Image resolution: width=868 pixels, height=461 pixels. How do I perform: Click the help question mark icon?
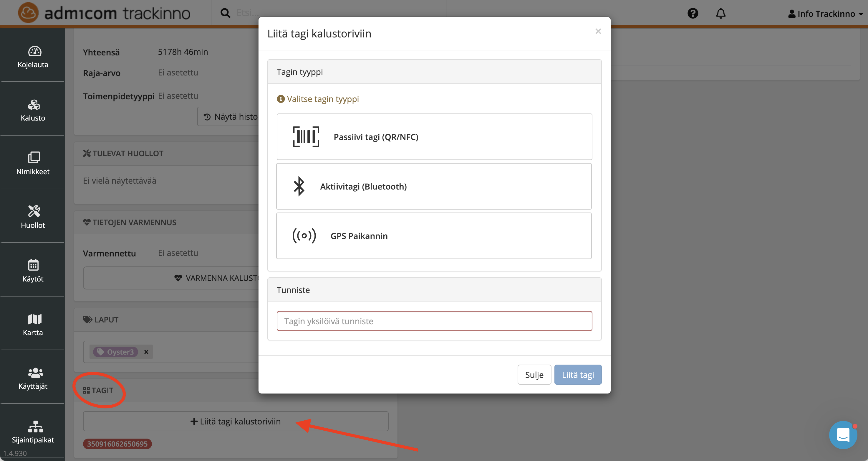(x=693, y=14)
